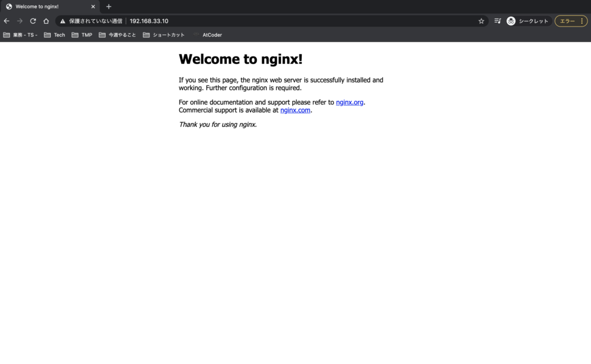This screenshot has width=591, height=364.
Task: Follow the nginx.org link
Action: click(349, 102)
